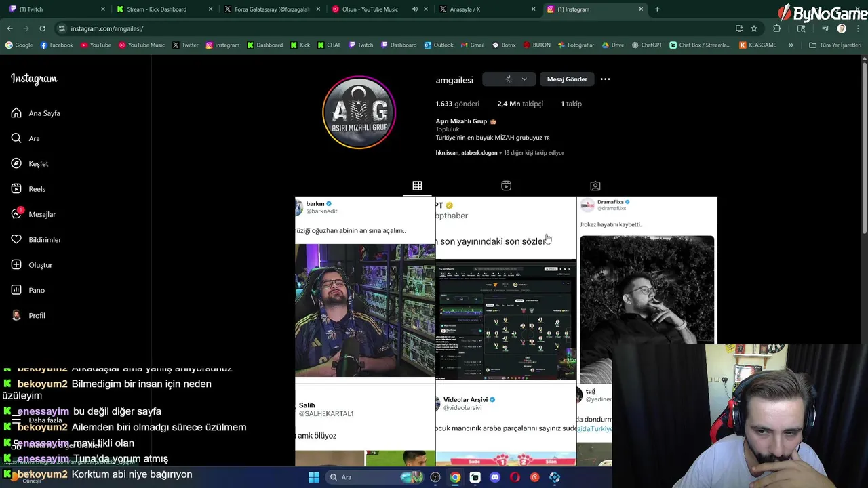The height and width of the screenshot is (488, 868).
Task: Open Reels from sidebar
Action: (x=28, y=189)
